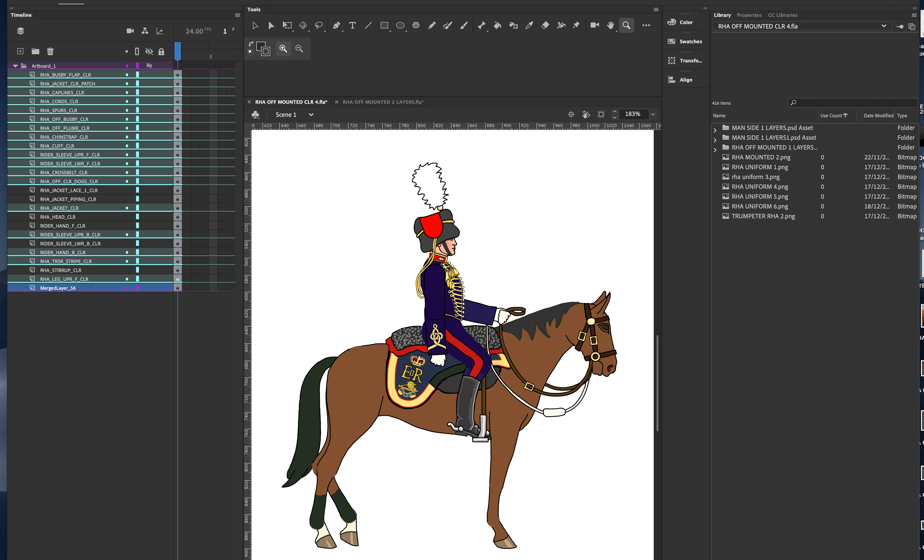
Task: Switch to the Properties tab
Action: (x=749, y=15)
